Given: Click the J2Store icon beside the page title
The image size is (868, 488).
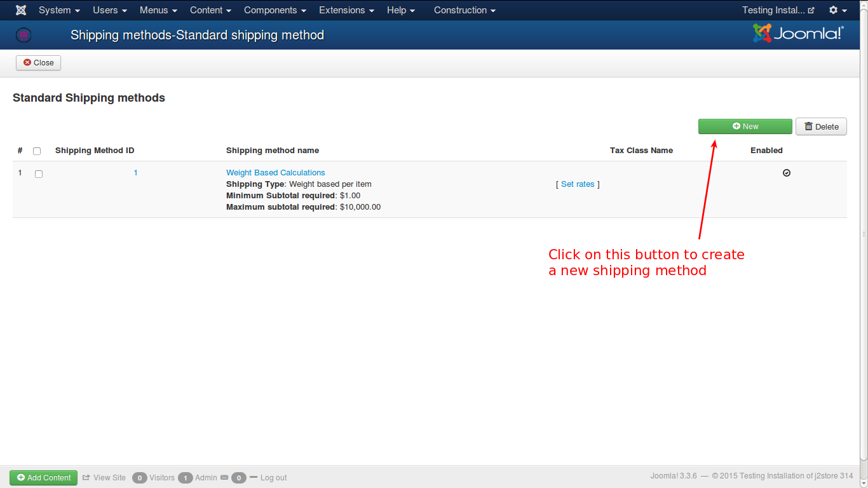Looking at the screenshot, I should 24,35.
